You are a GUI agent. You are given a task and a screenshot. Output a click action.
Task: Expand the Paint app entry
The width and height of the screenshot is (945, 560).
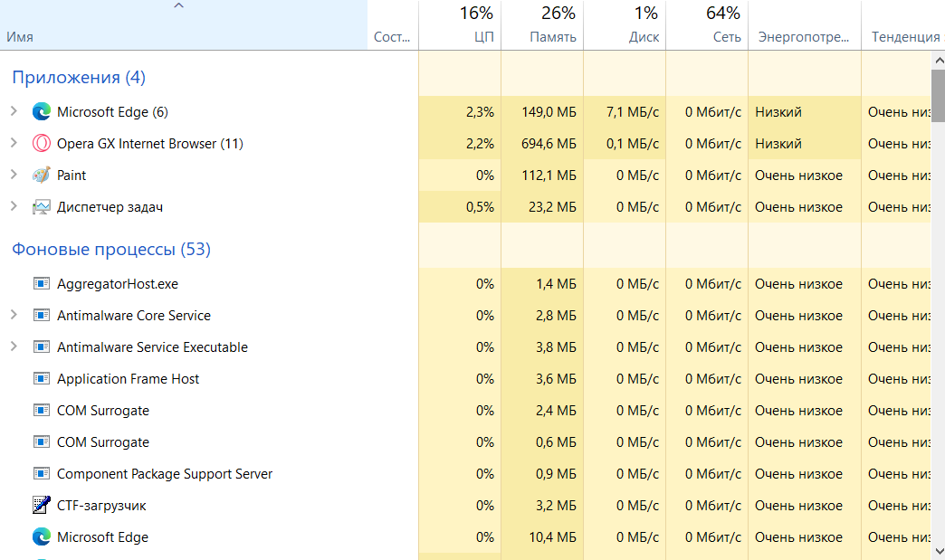coord(14,176)
